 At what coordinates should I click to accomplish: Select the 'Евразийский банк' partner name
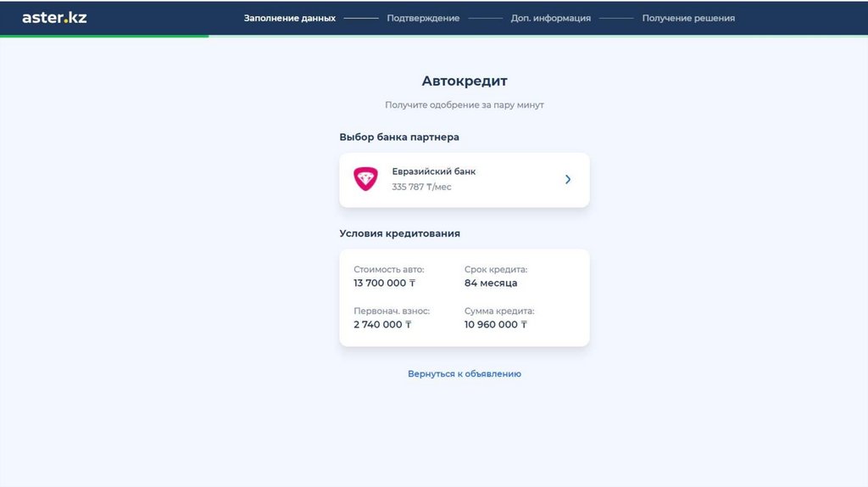[434, 171]
